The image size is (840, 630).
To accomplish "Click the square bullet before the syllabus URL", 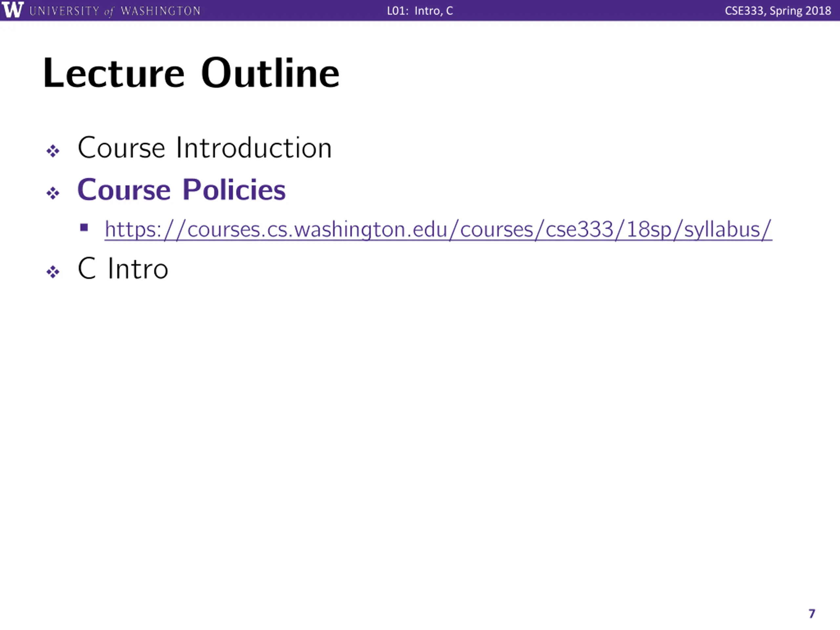I will 84,227.
